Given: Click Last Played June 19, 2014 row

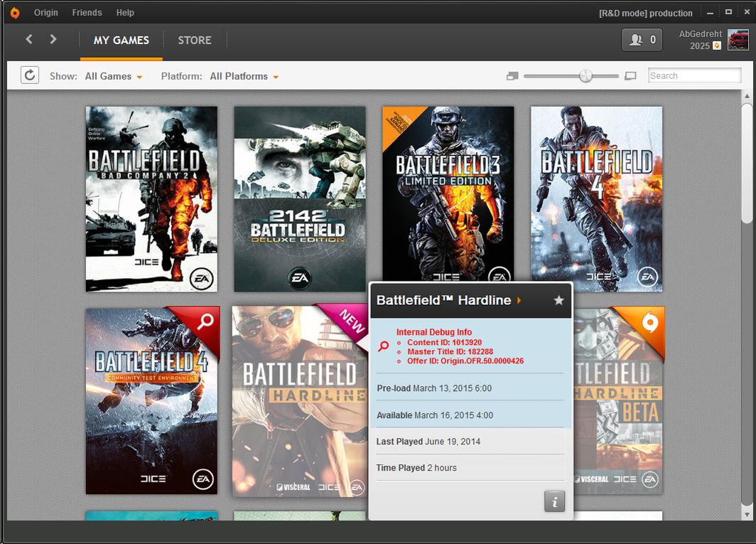Looking at the screenshot, I should [470, 442].
